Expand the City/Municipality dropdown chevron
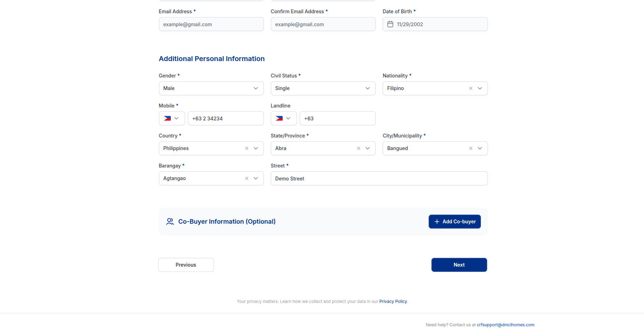The image size is (644, 335). pyautogui.click(x=480, y=148)
